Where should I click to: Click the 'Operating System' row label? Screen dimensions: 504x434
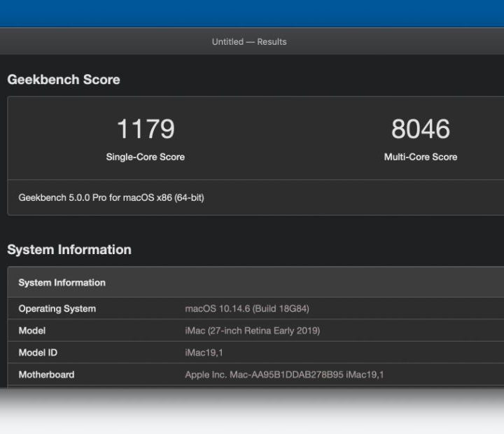[x=57, y=309]
